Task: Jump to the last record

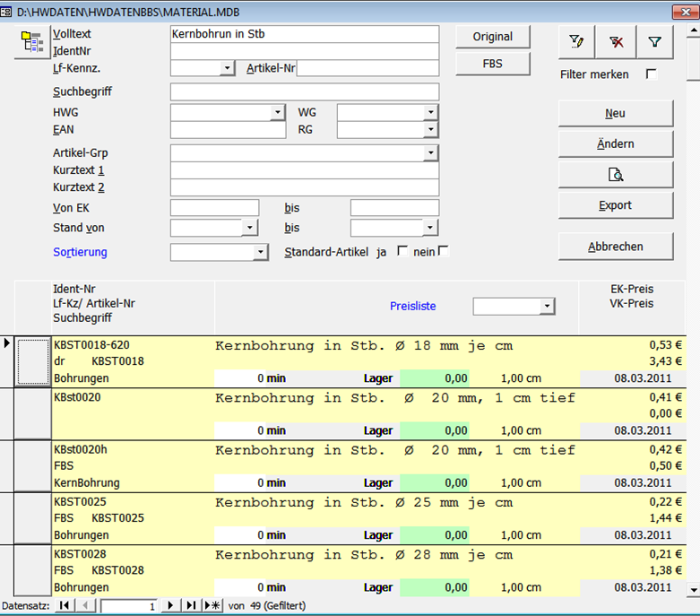Action: (191, 606)
